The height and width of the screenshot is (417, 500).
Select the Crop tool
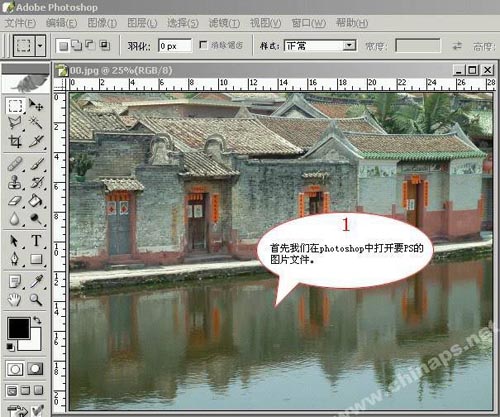coord(15,141)
